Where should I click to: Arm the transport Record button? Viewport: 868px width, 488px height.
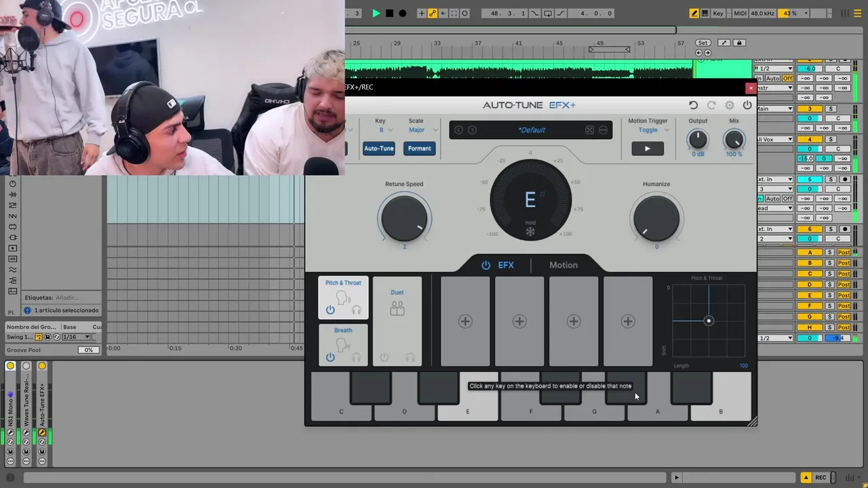pyautogui.click(x=403, y=13)
